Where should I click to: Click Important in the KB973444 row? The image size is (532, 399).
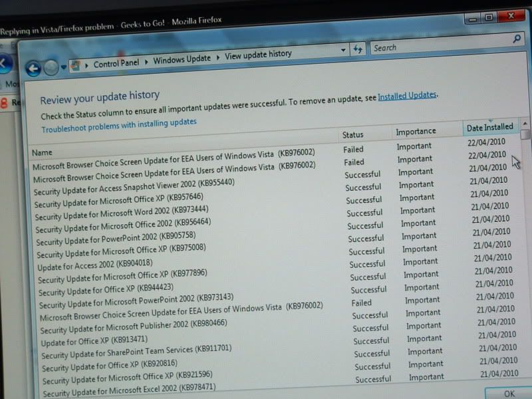[417, 198]
